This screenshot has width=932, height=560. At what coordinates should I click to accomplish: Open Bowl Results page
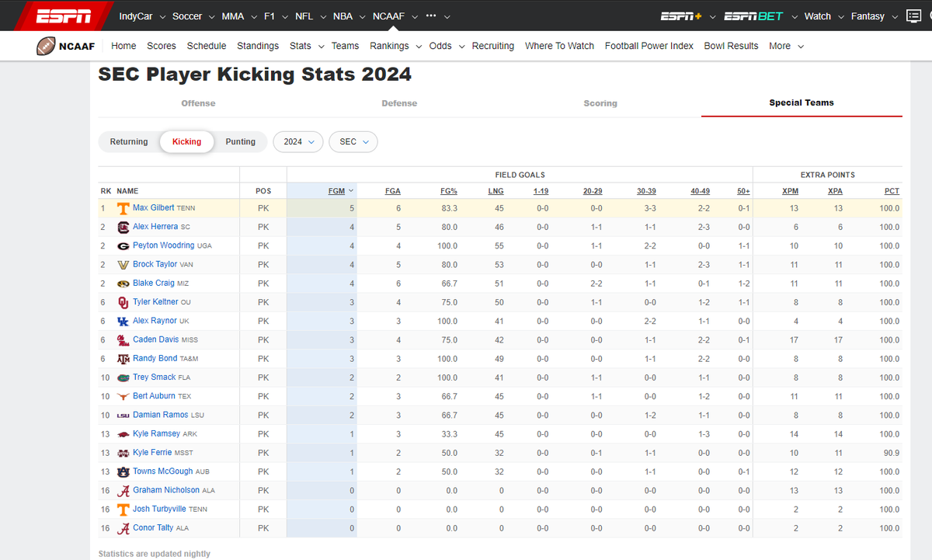pyautogui.click(x=731, y=46)
